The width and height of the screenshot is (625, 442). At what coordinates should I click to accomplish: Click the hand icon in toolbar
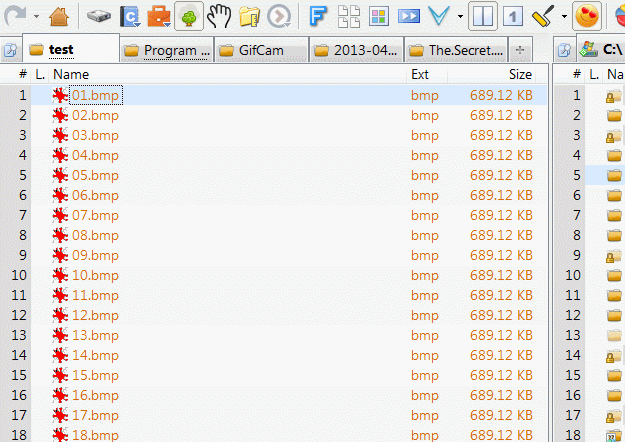(218, 16)
